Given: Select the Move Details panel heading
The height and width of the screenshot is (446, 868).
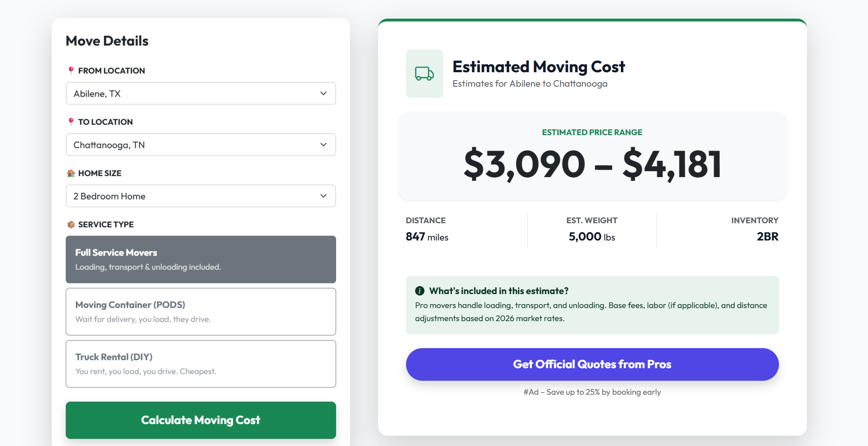Looking at the screenshot, I should pos(107,41).
